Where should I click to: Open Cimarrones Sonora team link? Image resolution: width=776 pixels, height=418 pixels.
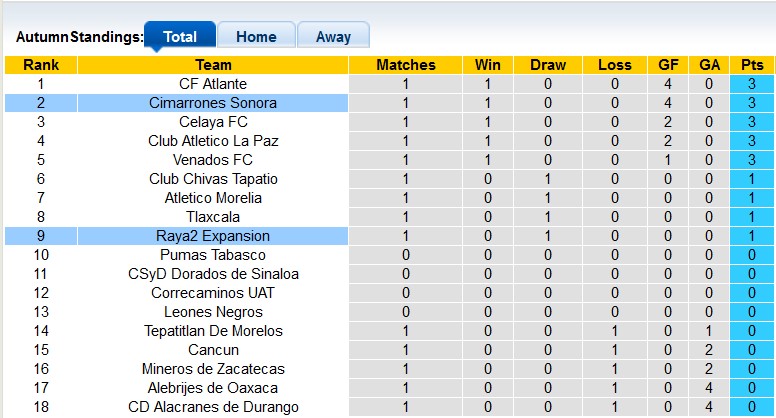[x=213, y=103]
